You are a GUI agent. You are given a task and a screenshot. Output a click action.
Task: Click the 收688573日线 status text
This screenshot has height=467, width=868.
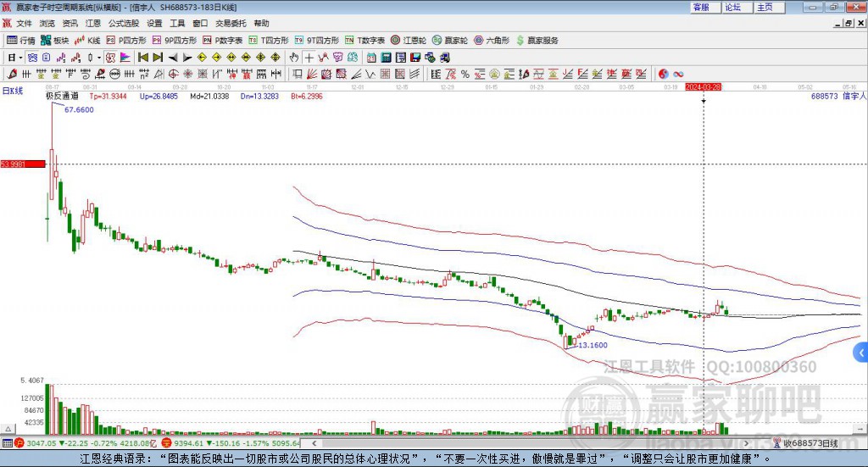pyautogui.click(x=810, y=443)
